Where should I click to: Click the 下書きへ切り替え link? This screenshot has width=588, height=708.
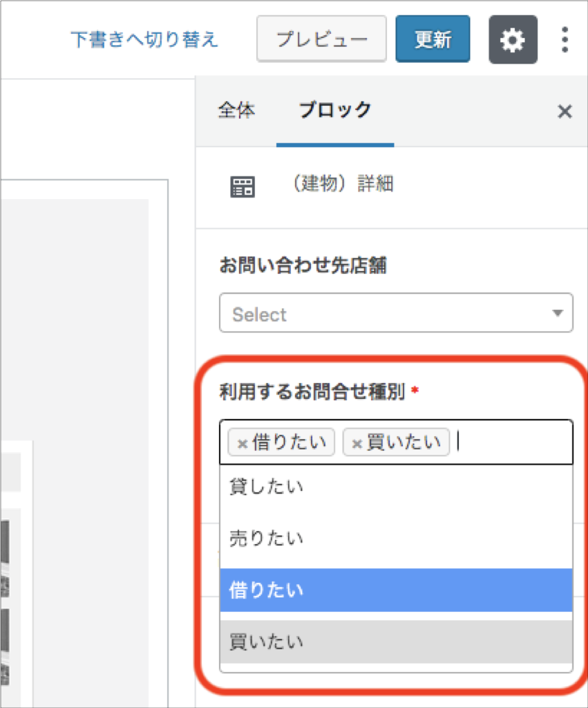(144, 39)
